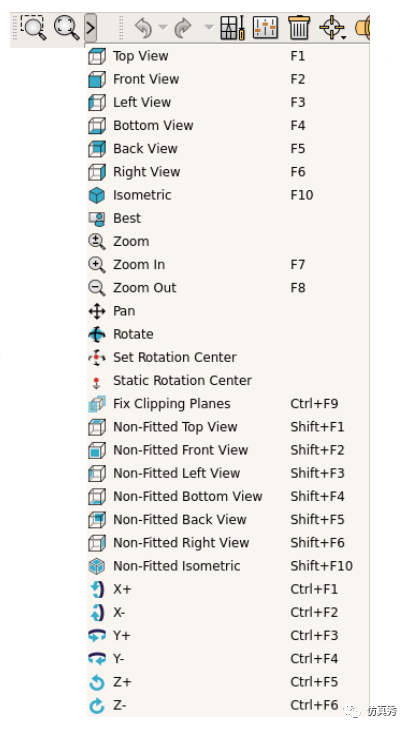Click the redo arrow icon

tap(183, 28)
